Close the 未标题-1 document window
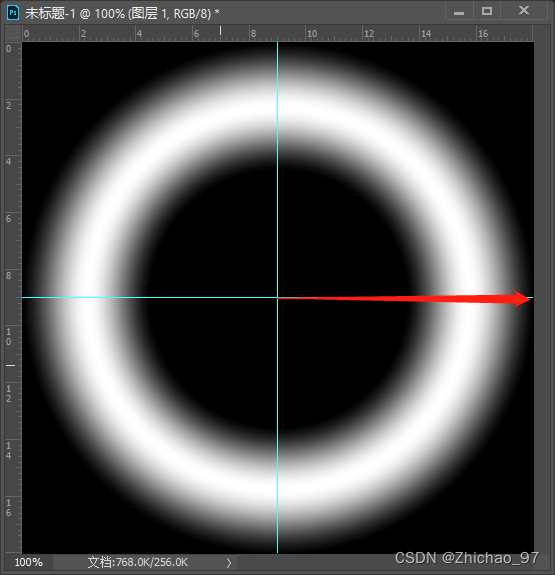This screenshot has width=555, height=575. coord(524,10)
